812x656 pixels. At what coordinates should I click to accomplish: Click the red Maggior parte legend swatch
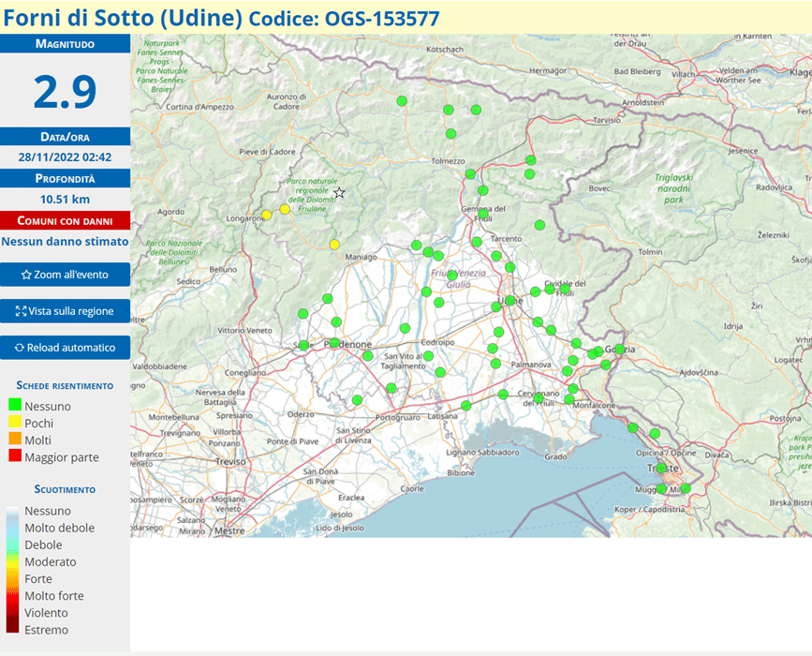coord(14,457)
